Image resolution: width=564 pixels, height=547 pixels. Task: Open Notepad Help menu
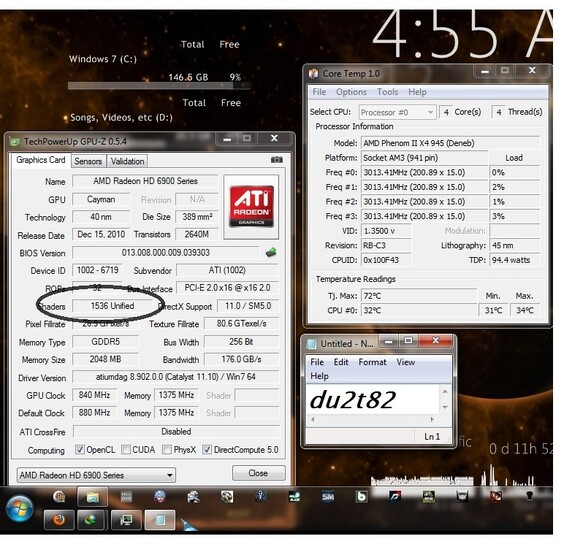tap(319, 376)
